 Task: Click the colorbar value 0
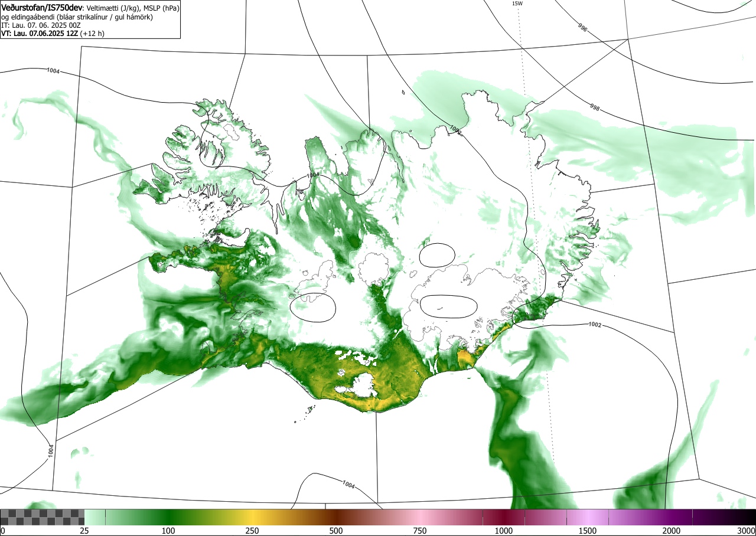pyautogui.click(x=3, y=531)
